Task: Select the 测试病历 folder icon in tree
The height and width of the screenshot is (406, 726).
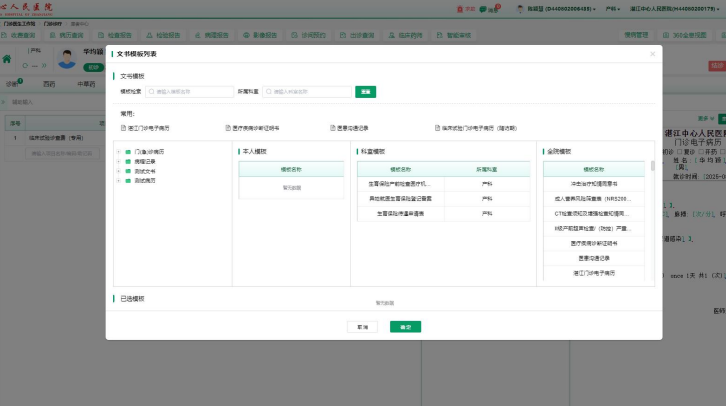Action: [128, 180]
